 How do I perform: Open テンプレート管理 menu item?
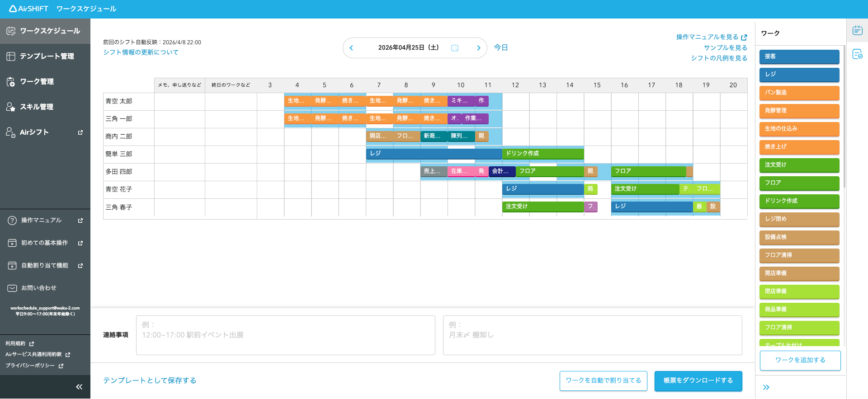point(45,56)
